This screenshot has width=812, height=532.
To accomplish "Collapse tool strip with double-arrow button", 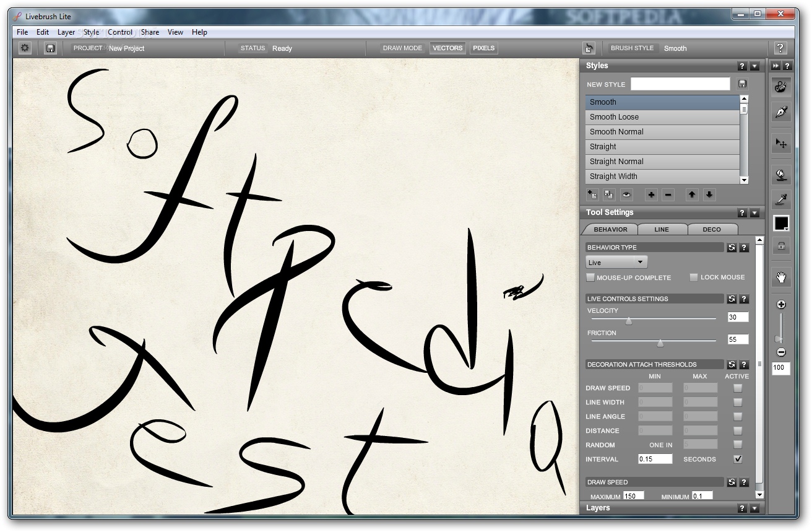I will click(775, 66).
